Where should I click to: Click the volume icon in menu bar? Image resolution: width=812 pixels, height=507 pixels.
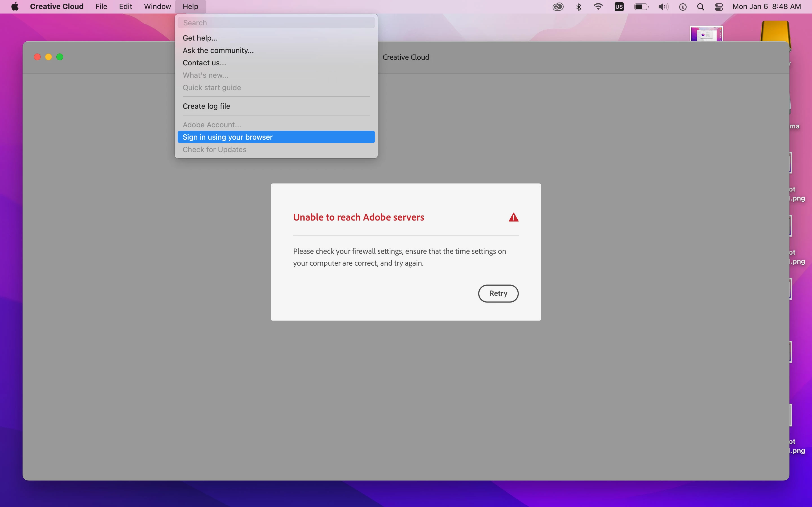coord(663,7)
